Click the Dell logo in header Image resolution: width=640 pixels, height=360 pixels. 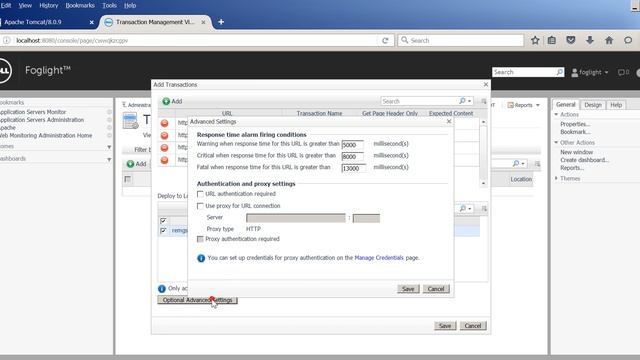coord(4,71)
